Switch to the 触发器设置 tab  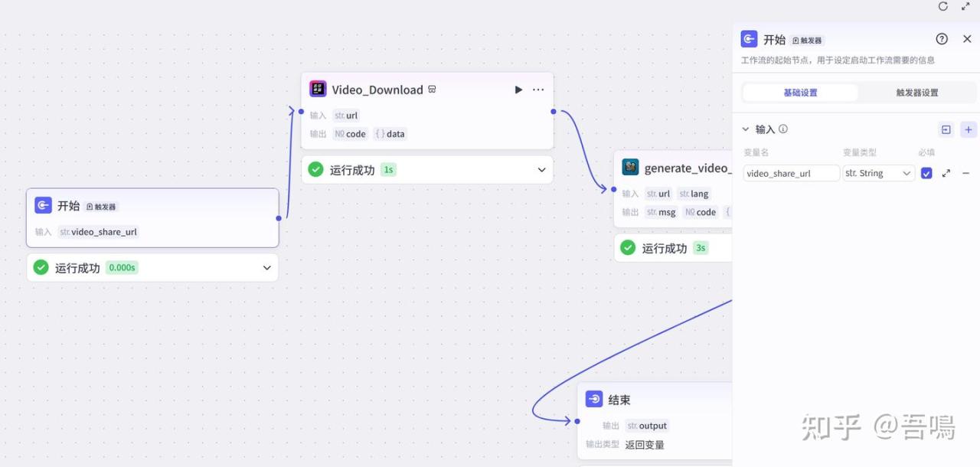point(916,93)
